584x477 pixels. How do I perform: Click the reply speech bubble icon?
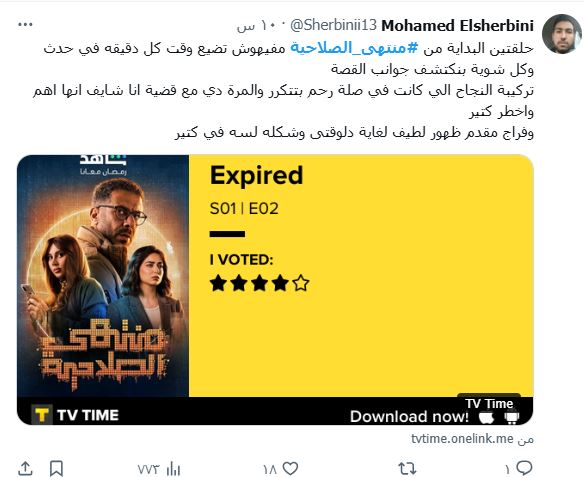[524, 468]
